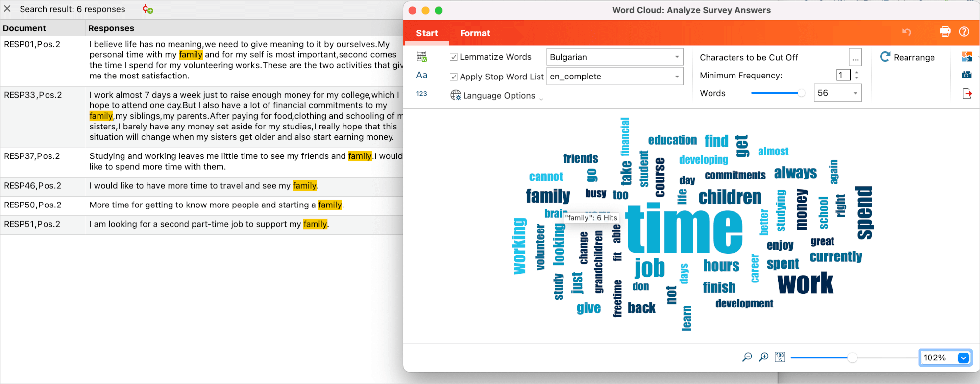Uncheck the Lemmatize Words checkbox
Image resolution: width=980 pixels, height=384 pixels.
[x=454, y=57]
